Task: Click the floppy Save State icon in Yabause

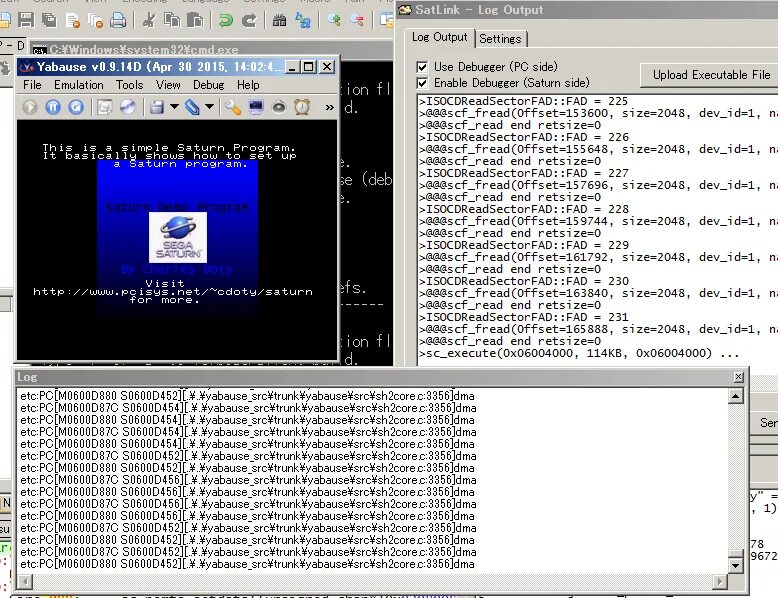Action: [157, 107]
